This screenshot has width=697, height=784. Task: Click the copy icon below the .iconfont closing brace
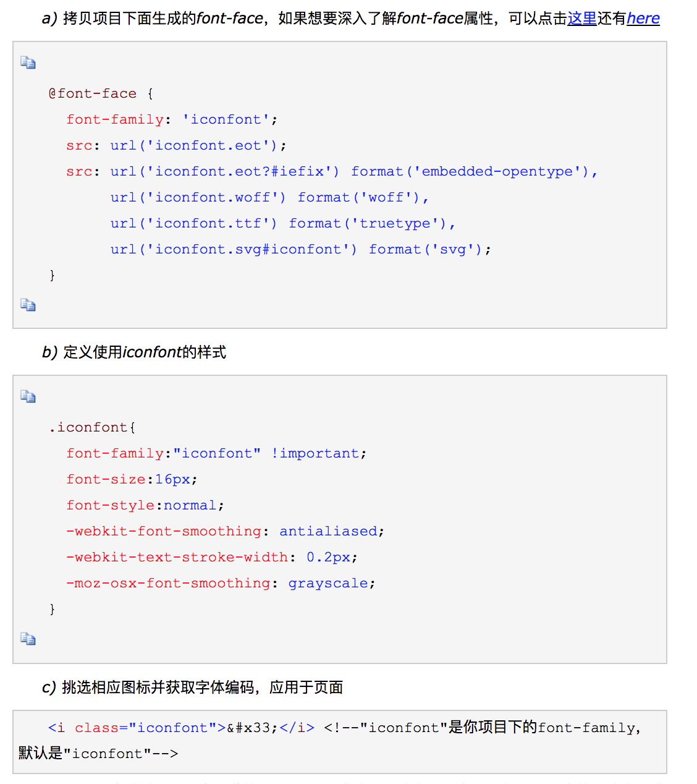tap(28, 639)
